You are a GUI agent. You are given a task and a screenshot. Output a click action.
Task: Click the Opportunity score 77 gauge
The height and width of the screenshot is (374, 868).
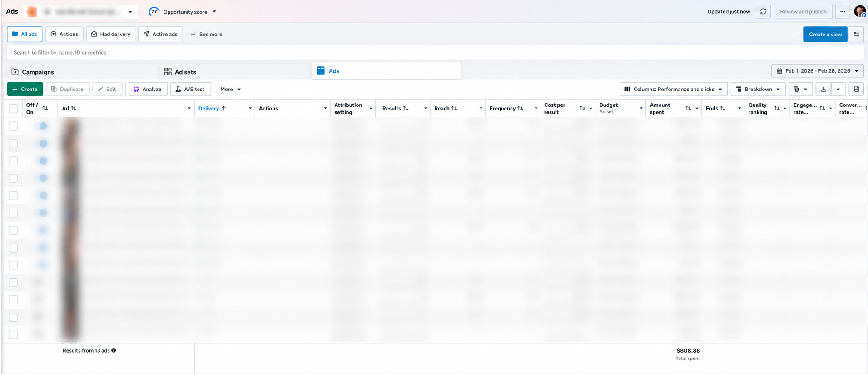coord(154,12)
